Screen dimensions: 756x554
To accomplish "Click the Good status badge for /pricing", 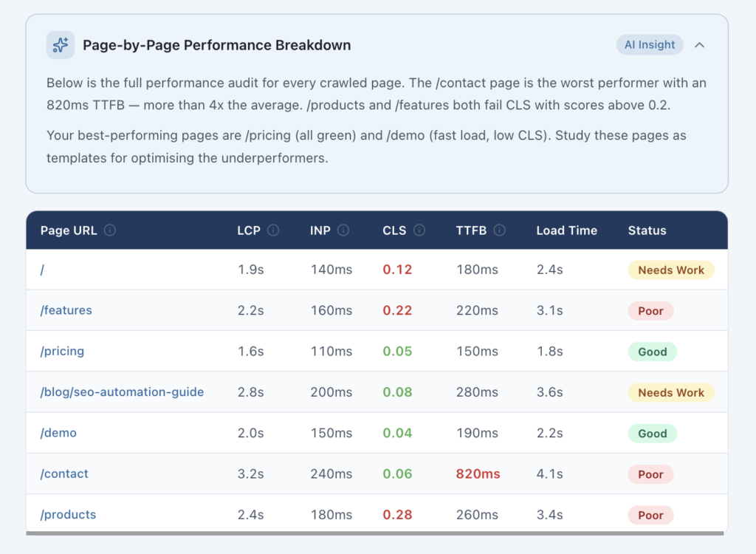I will tap(652, 352).
